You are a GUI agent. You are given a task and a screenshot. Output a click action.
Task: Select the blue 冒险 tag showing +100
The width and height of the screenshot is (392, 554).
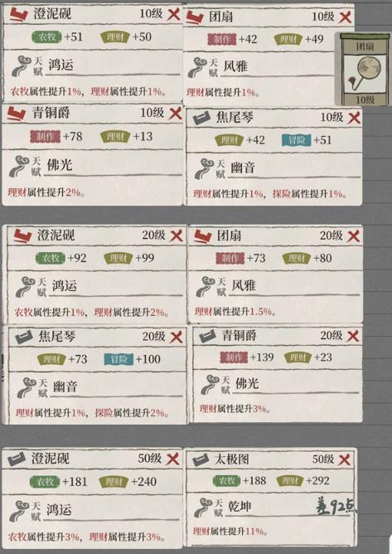[x=119, y=359]
